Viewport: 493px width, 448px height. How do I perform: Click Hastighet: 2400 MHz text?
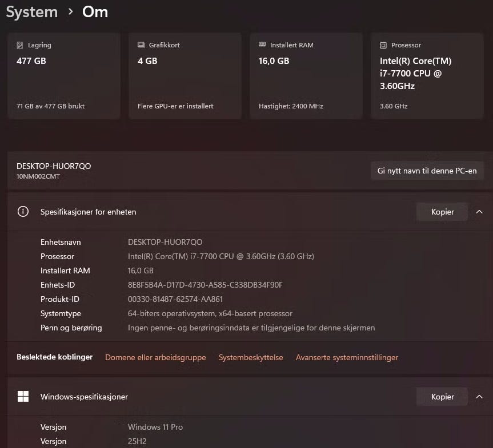click(x=291, y=106)
